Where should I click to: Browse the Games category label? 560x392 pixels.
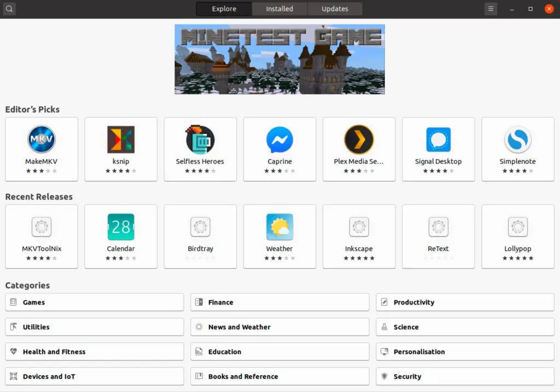coord(34,302)
